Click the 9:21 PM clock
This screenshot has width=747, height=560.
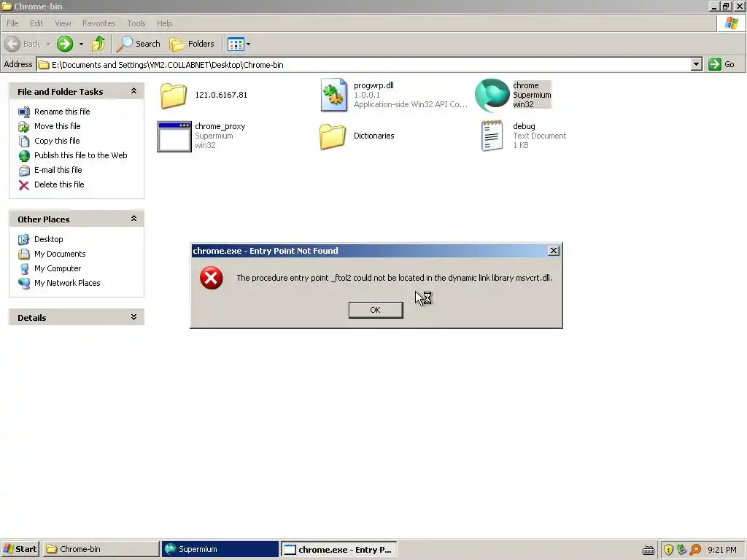coord(721,550)
